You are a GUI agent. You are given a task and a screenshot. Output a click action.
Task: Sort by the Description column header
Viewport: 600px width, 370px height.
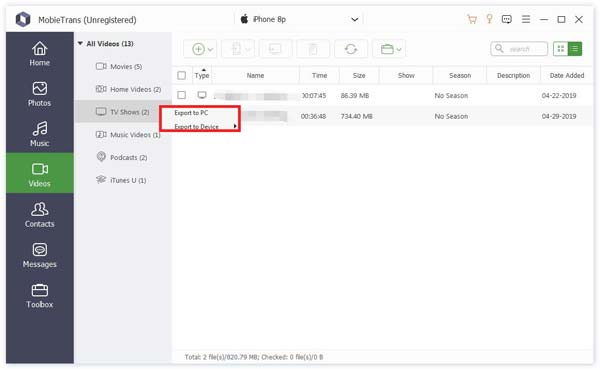coord(514,75)
